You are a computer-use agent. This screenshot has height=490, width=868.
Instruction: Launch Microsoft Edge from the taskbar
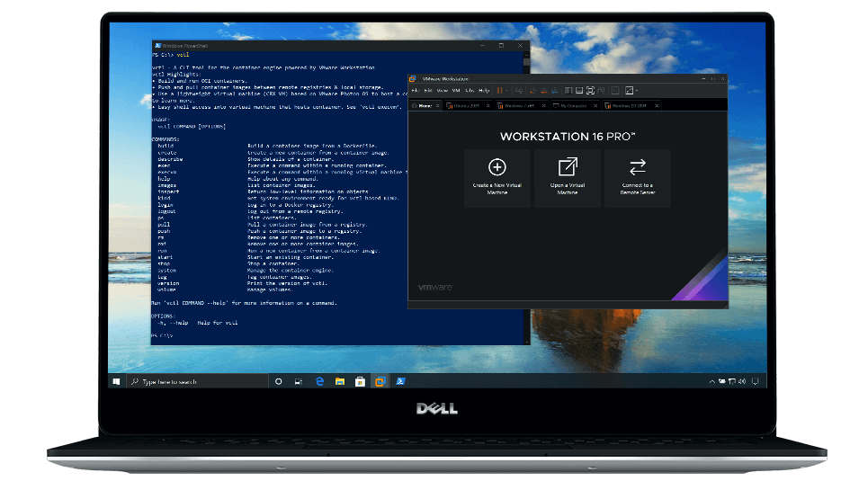pyautogui.click(x=319, y=381)
